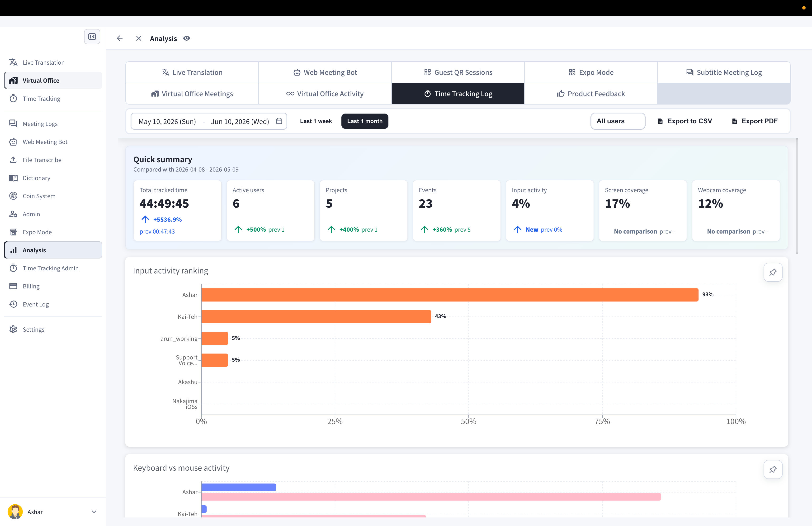The width and height of the screenshot is (812, 526).
Task: Select the Last 1 week range
Action: (316, 121)
